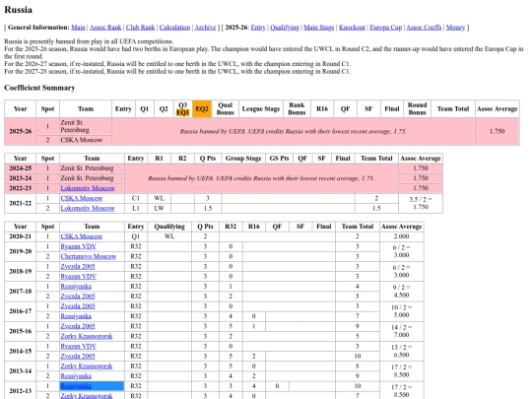Screen dimensions: 532x399
Task: Open Rossiyanka link in 2016-17 row
Action: 76,316
